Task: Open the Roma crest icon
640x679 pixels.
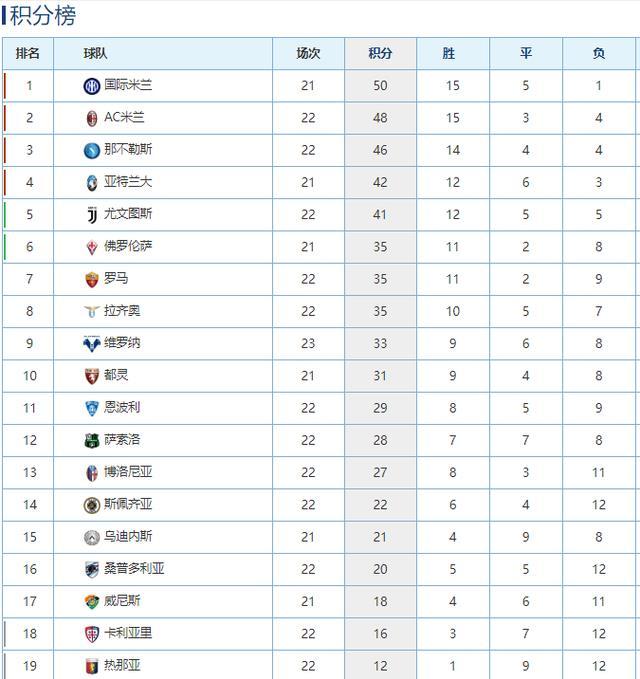Action: (91, 279)
